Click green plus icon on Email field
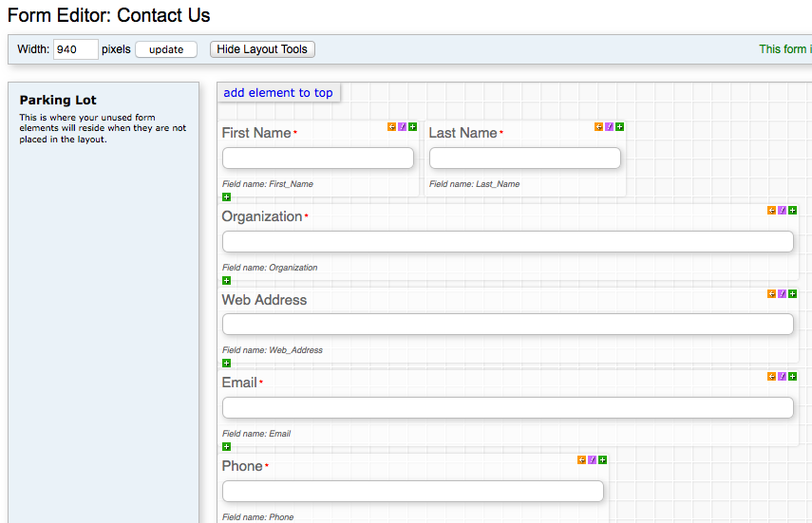This screenshot has height=523, width=812. (792, 377)
